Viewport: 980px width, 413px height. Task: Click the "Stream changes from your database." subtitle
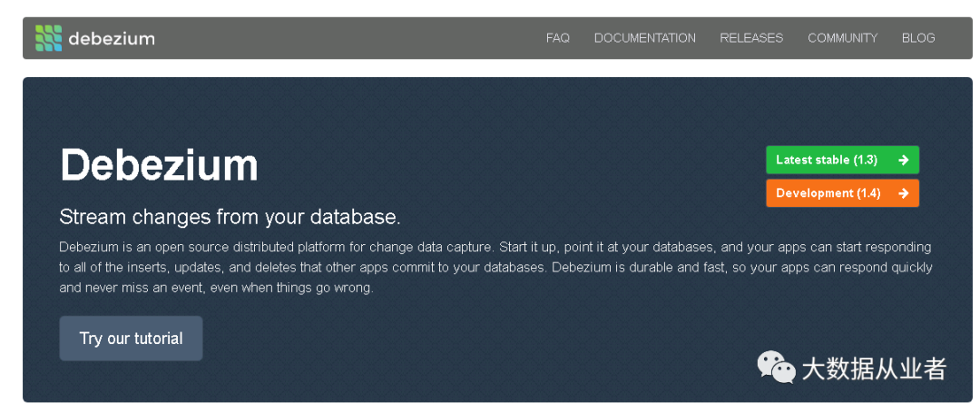pos(230,218)
